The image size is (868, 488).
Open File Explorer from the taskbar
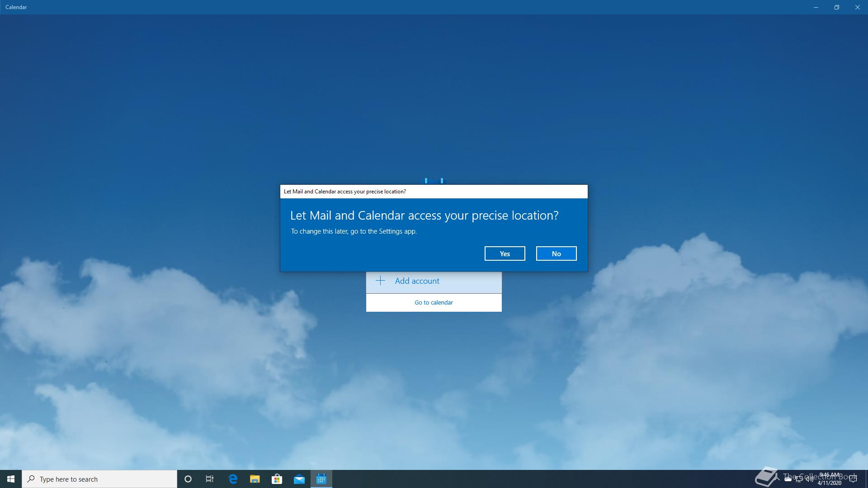[255, 479]
